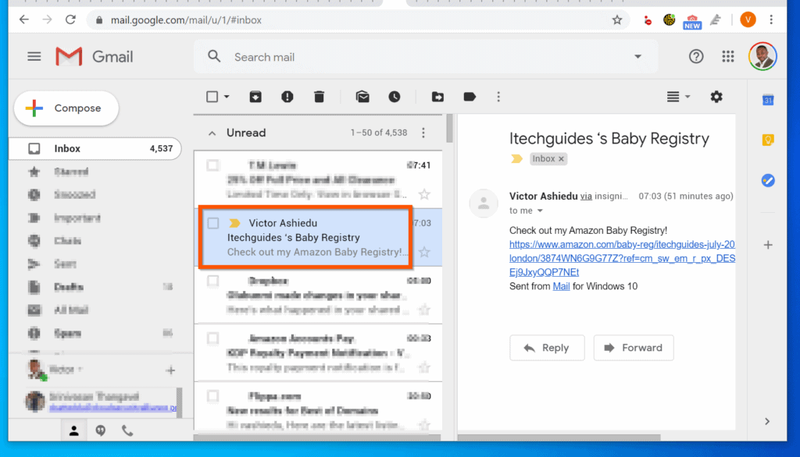Toggle importance marker beside Inbox label

tap(516, 159)
